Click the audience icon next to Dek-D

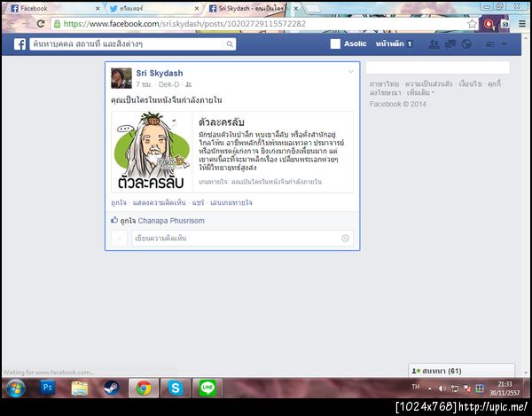pos(189,84)
